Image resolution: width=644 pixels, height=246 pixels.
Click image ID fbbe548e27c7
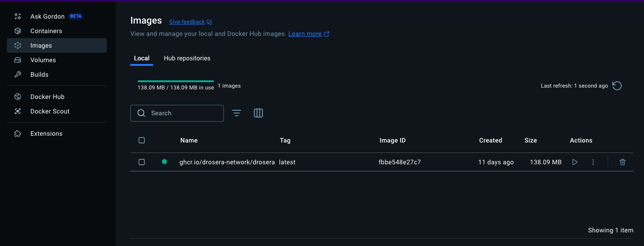(x=400, y=162)
